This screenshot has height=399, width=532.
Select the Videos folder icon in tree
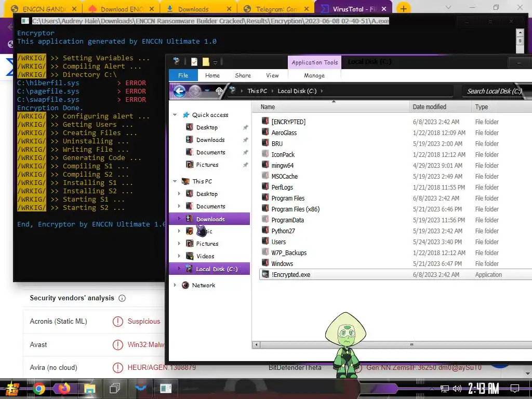(x=190, y=256)
